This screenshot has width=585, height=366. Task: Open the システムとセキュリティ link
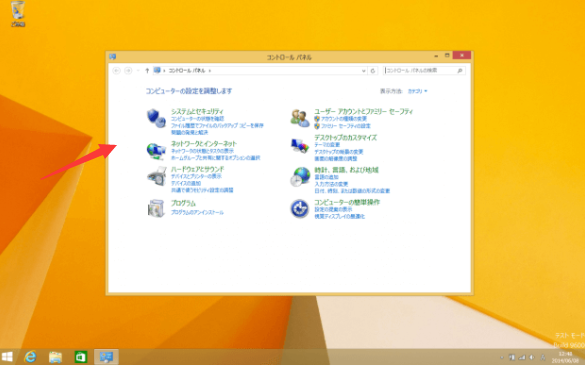[x=197, y=111]
